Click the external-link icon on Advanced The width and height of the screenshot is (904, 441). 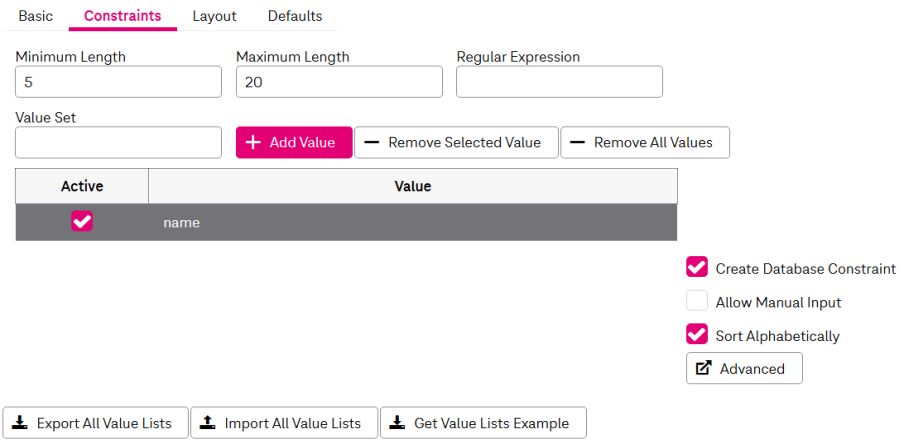click(x=703, y=368)
